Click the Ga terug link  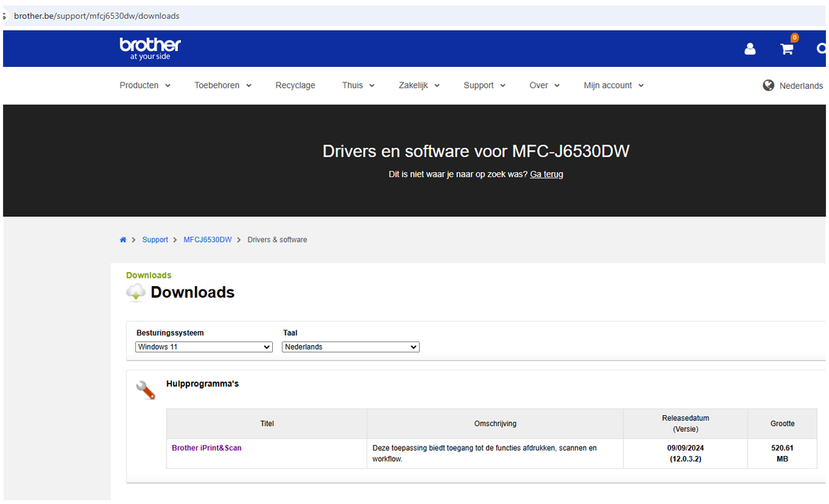546,174
